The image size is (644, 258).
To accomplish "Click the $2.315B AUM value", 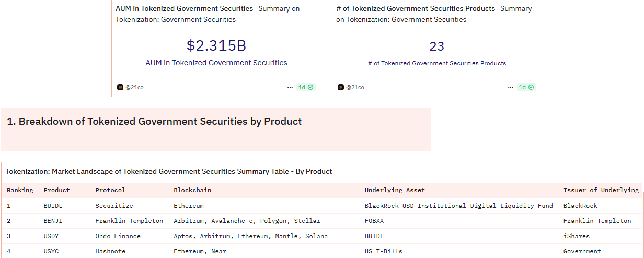I will [x=216, y=46].
